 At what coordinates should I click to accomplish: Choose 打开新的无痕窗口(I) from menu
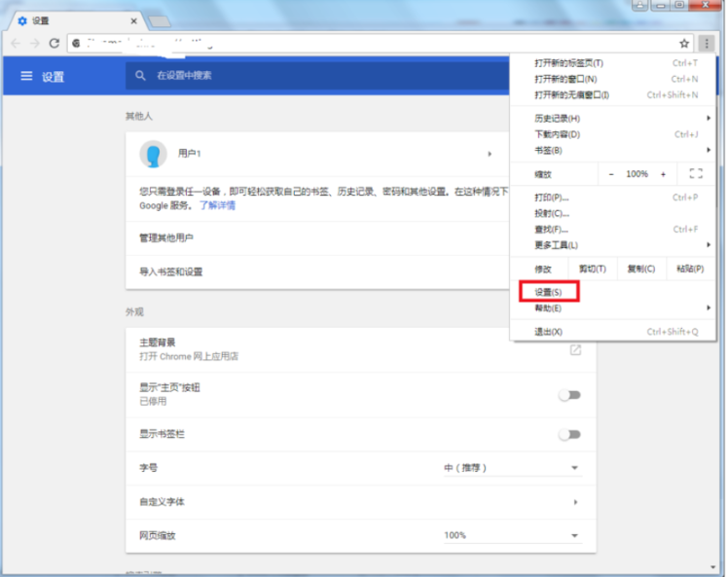[571, 94]
